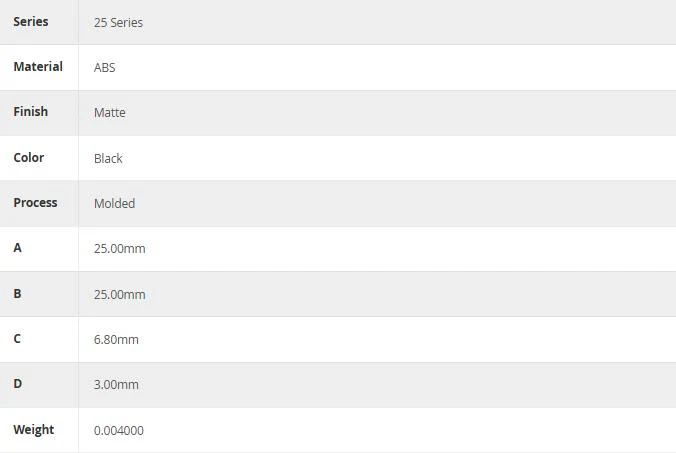Select the A value 25.00mm

pos(119,249)
